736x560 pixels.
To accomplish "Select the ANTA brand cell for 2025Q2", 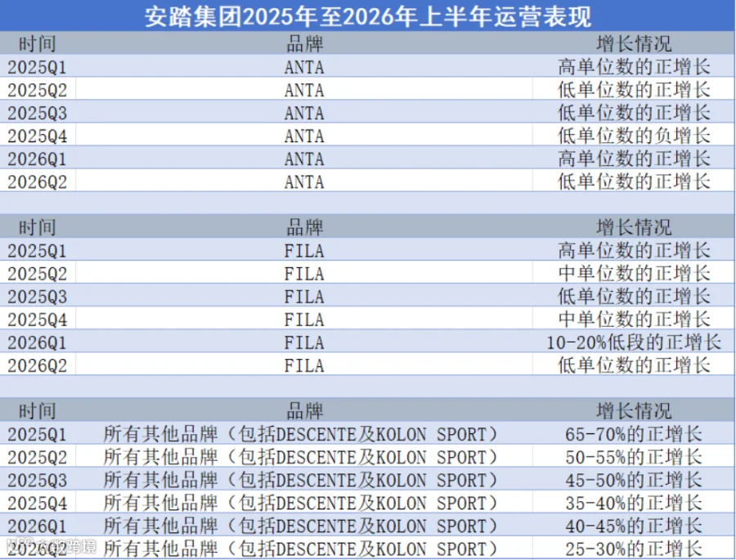I will click(304, 90).
